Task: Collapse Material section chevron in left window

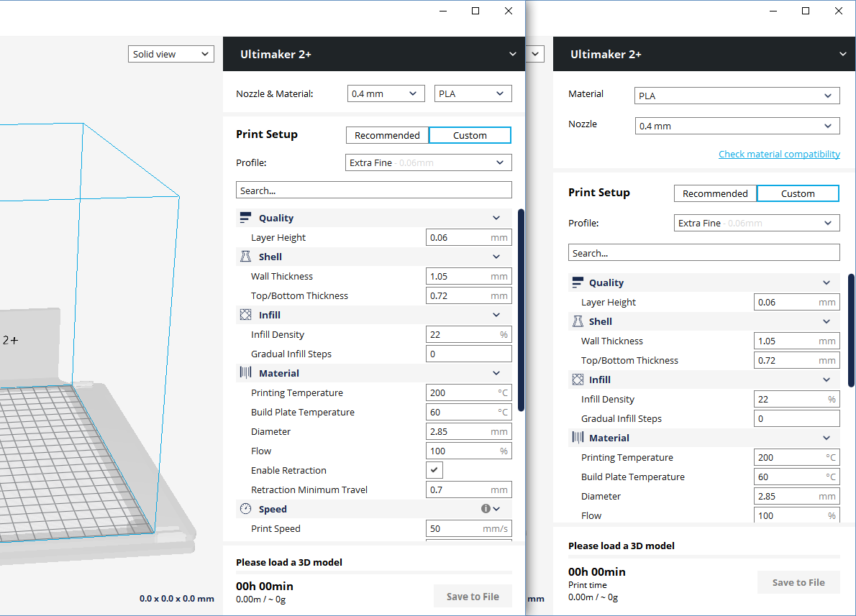Action: coord(496,373)
